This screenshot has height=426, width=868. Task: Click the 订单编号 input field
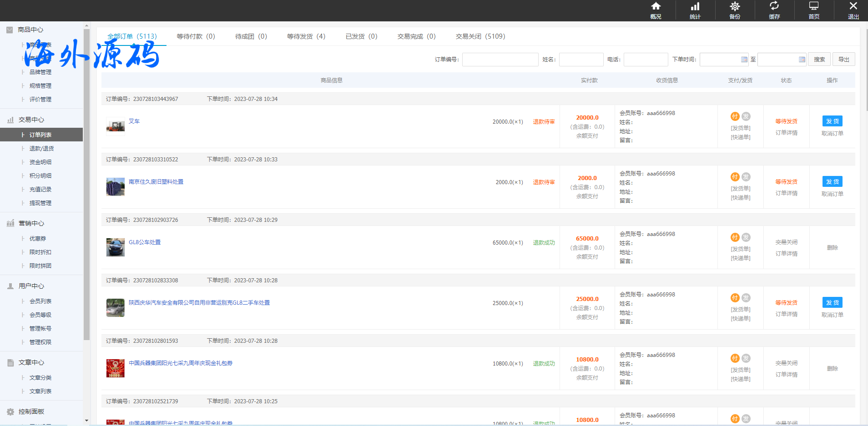point(500,60)
